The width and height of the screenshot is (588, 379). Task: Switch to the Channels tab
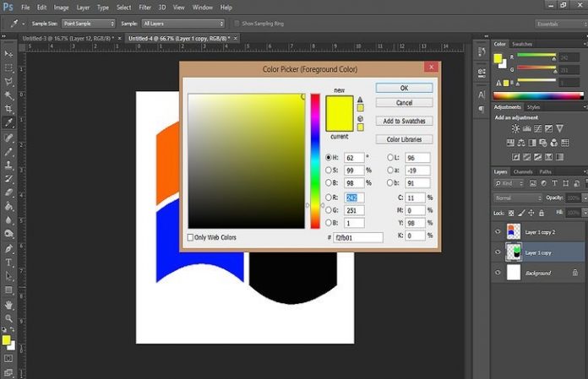pyautogui.click(x=523, y=171)
